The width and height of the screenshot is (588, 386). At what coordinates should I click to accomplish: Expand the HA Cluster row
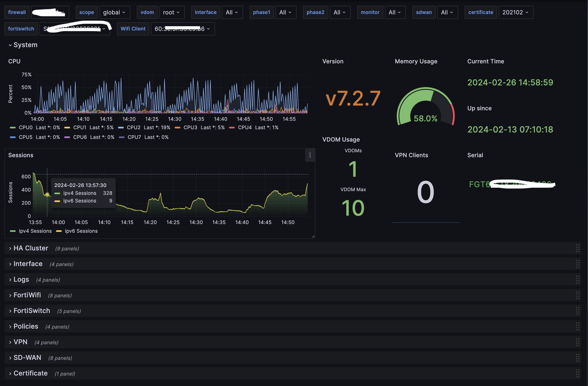pos(31,248)
